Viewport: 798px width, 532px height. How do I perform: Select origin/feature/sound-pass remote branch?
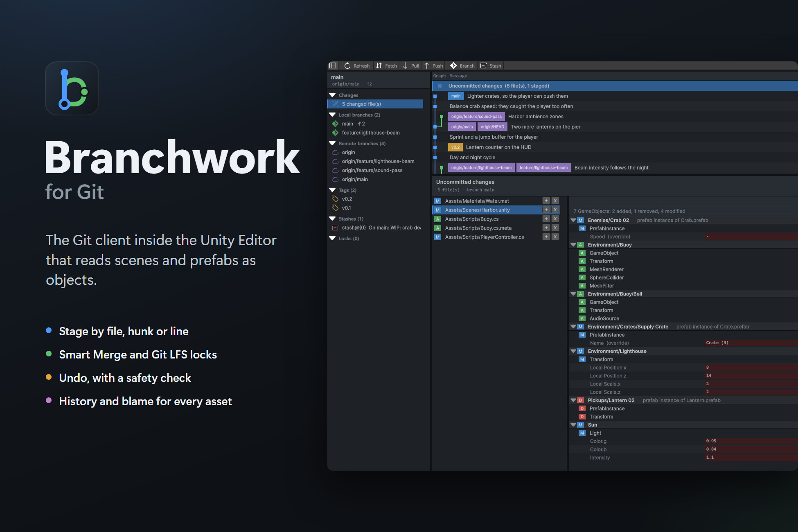tap(375, 170)
